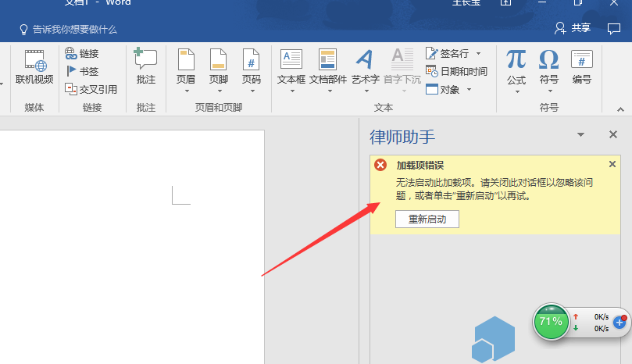
Task: Expand the 签名行 dropdown arrow
Action: coord(478,53)
